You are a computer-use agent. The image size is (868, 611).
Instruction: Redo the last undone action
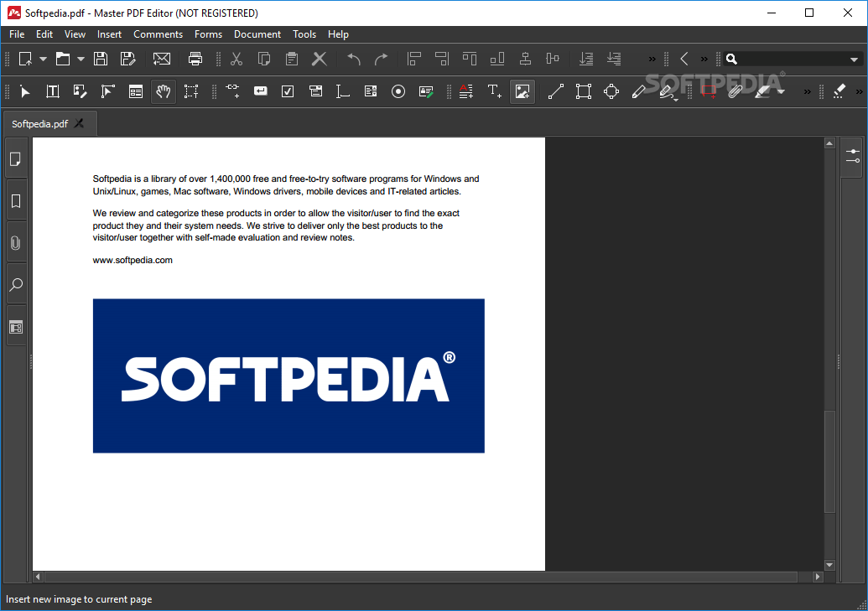381,59
